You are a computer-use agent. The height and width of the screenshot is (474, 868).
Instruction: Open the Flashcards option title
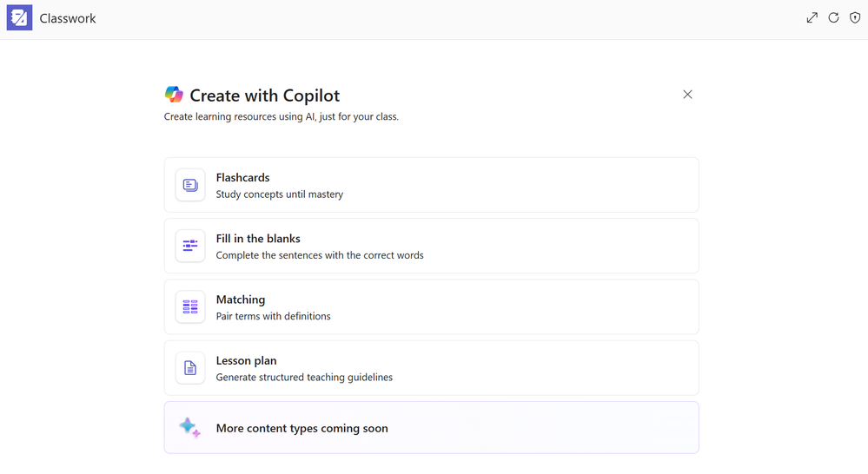(242, 177)
